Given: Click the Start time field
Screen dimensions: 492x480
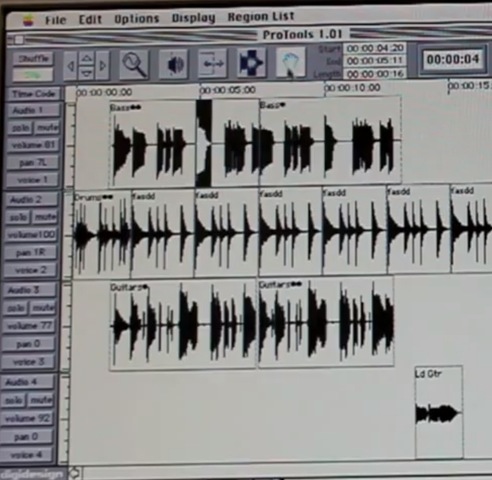Looking at the screenshot, I should tap(375, 48).
